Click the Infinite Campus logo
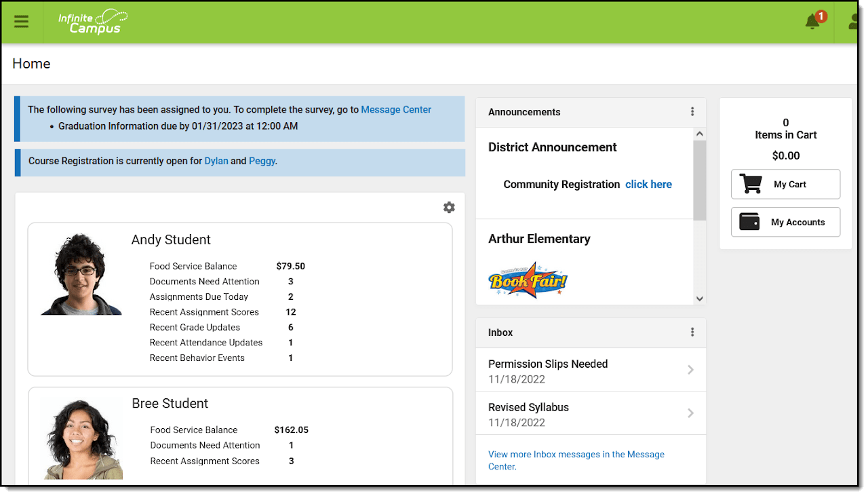 [92, 21]
